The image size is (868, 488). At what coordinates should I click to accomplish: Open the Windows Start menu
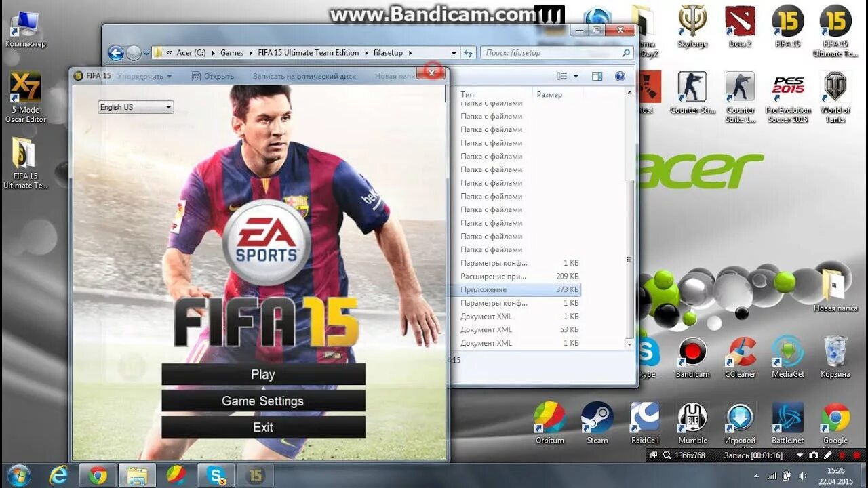click(18, 475)
